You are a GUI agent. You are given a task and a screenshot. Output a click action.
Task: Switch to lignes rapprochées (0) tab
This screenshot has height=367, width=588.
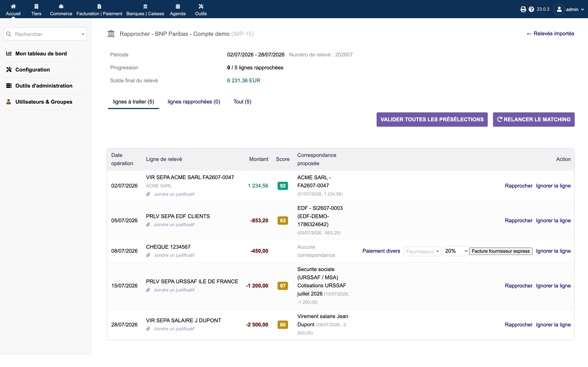tap(194, 102)
